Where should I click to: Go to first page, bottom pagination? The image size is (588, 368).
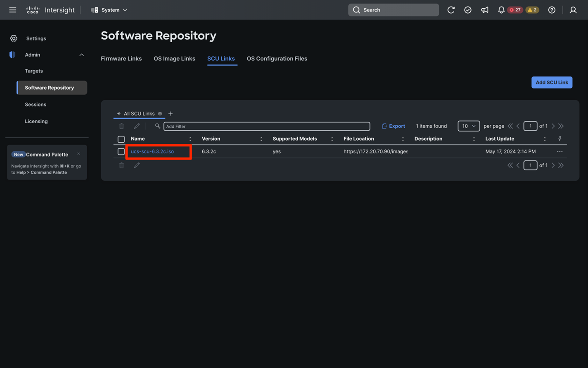510,165
